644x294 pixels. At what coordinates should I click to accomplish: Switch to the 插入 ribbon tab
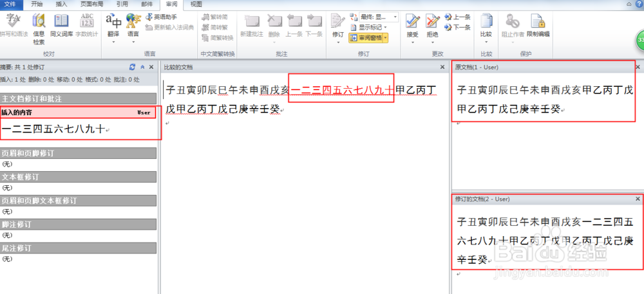(61, 5)
